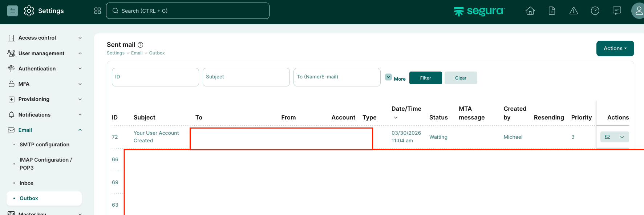Collapse sidebar with the hamburger menu icon

[12, 11]
